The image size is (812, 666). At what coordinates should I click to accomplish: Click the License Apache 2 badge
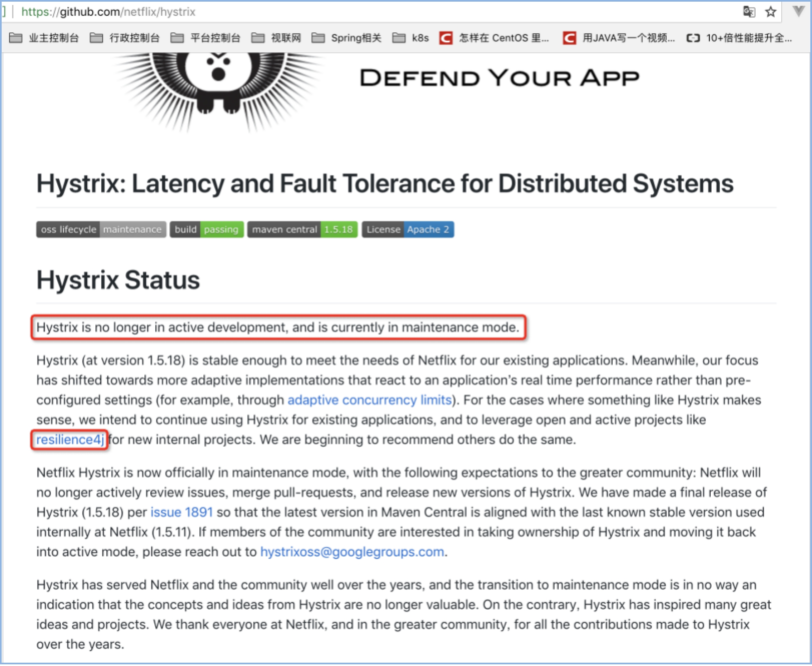click(408, 230)
